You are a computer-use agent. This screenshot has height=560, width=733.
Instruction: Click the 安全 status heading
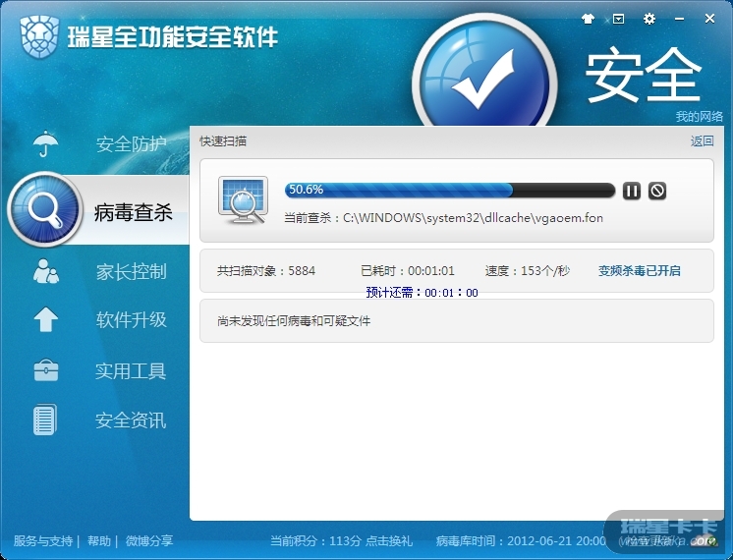(644, 76)
